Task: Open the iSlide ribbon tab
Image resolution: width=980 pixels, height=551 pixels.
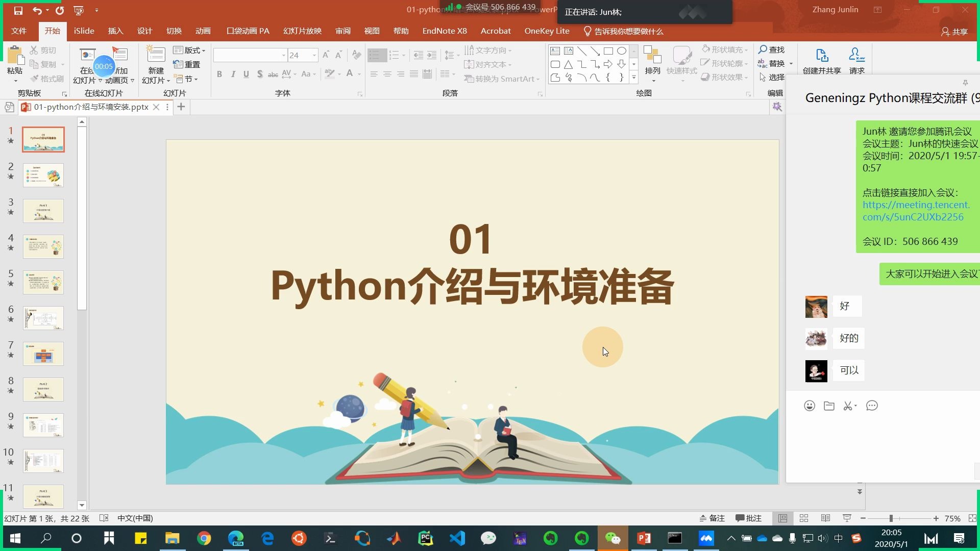Action: [x=84, y=31]
